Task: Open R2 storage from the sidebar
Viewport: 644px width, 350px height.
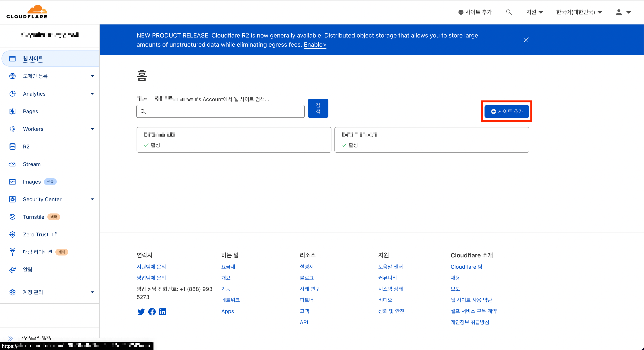Action: coord(26,147)
